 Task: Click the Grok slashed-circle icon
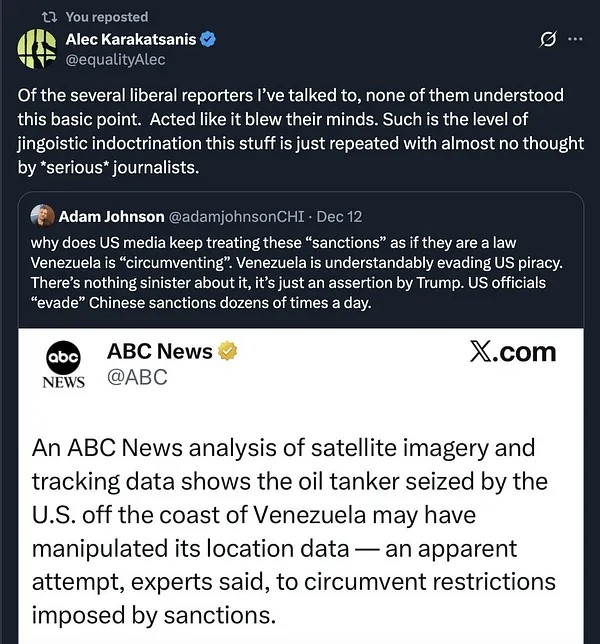[547, 40]
